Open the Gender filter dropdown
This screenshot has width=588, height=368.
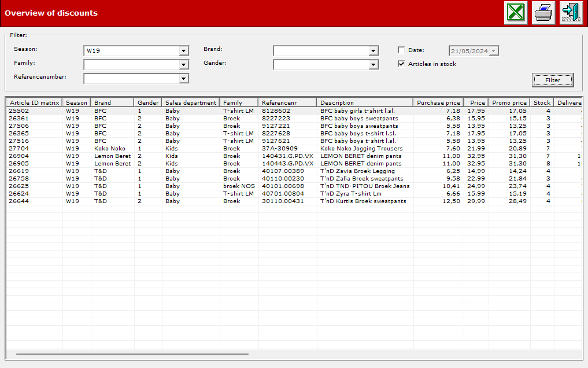click(x=373, y=65)
